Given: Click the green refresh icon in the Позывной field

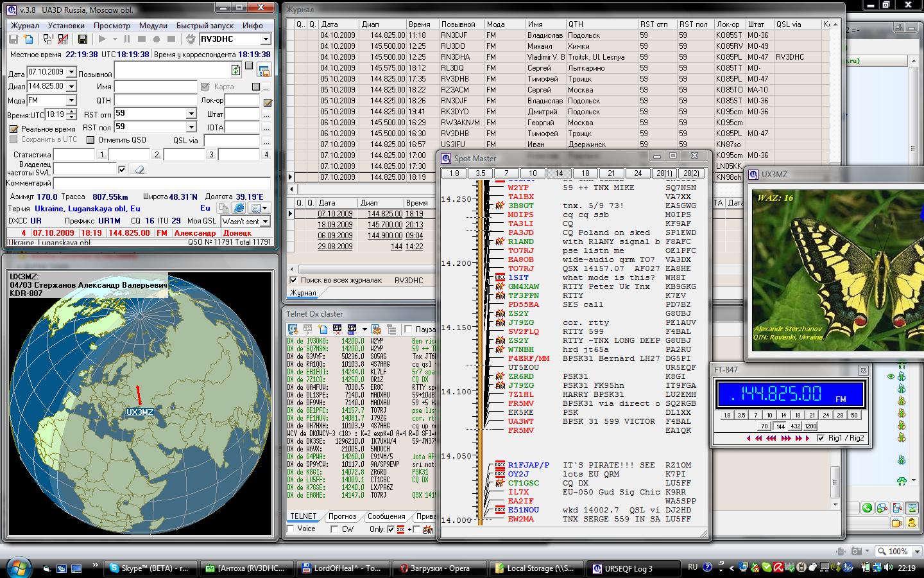Looking at the screenshot, I should click(235, 69).
